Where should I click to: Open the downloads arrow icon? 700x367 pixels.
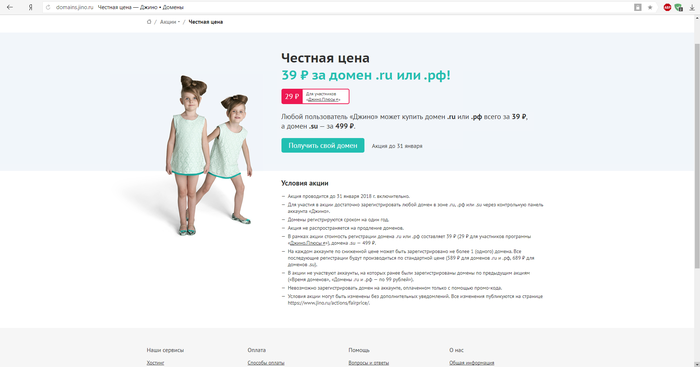click(x=692, y=7)
